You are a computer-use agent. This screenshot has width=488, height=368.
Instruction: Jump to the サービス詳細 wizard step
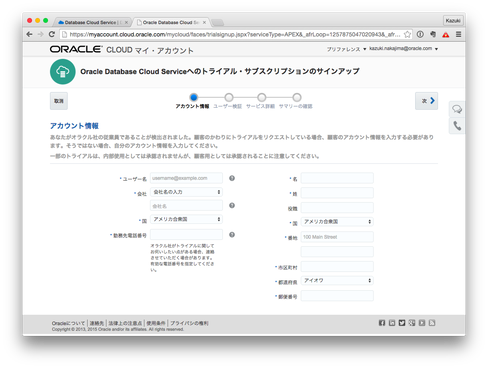pos(261,101)
